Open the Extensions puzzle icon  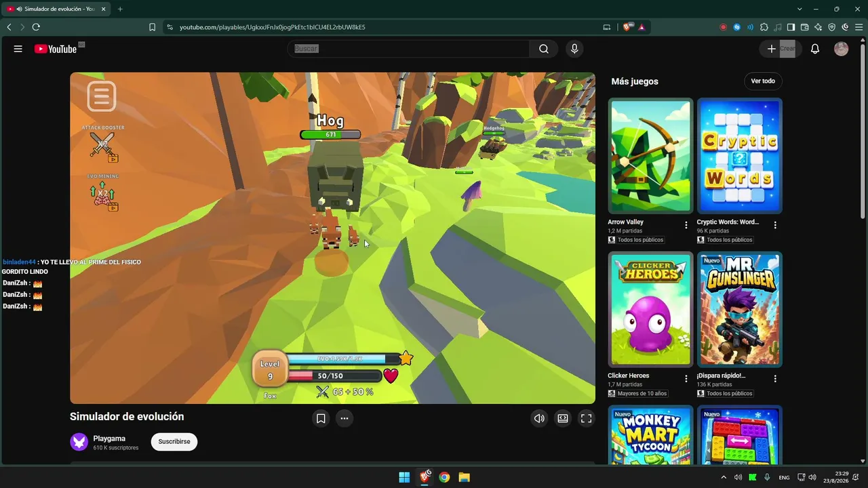tap(764, 27)
